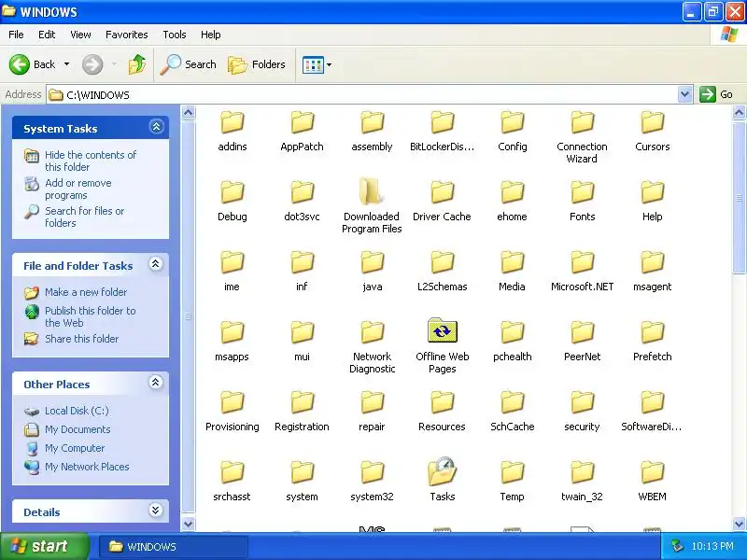Select the Media folder icon
The height and width of the screenshot is (560, 747).
pyautogui.click(x=512, y=262)
